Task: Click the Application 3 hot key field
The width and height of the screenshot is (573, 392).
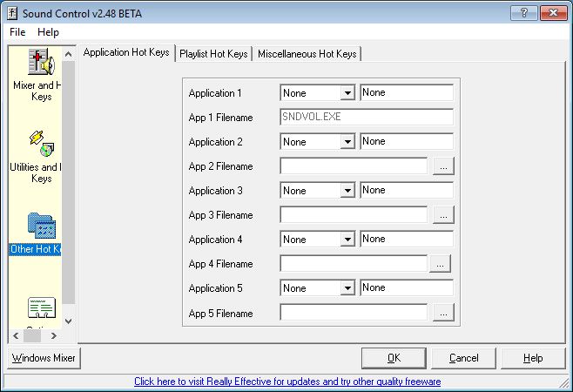Action: (407, 190)
